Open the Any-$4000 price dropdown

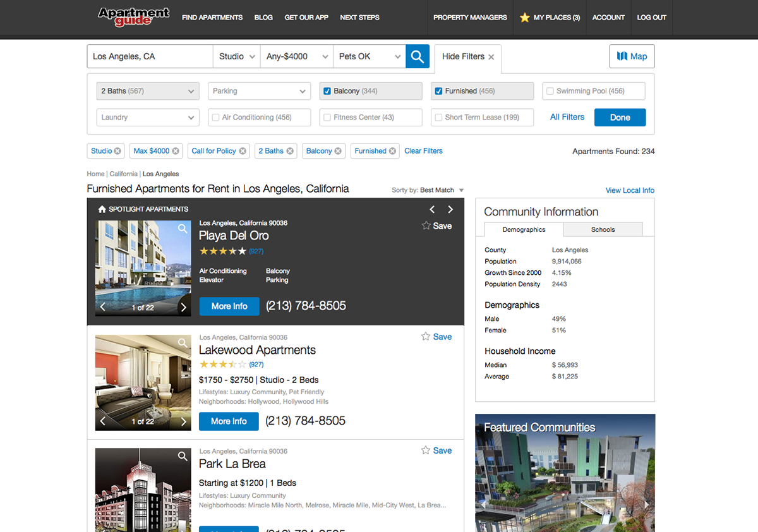tap(297, 56)
